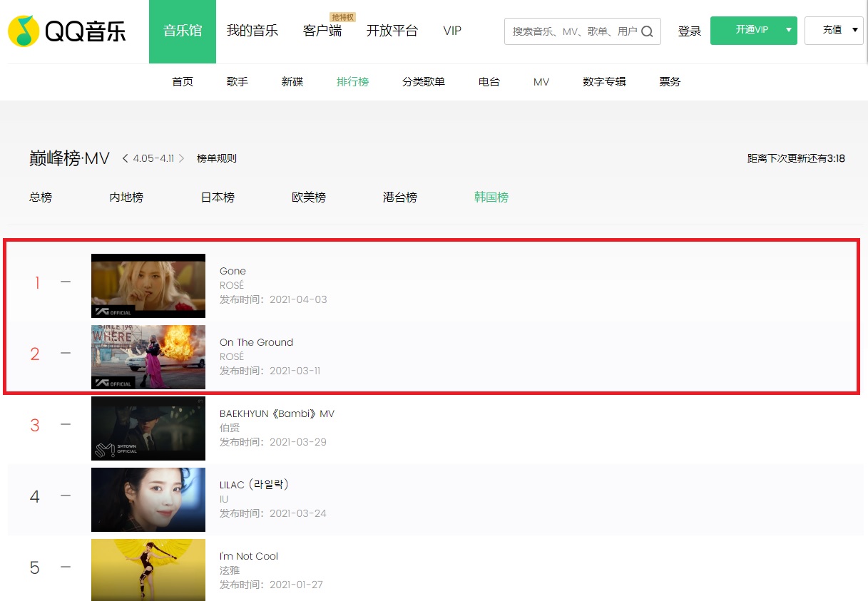Select the 内地榜 chart tab
This screenshot has width=868, height=601.
tap(126, 197)
